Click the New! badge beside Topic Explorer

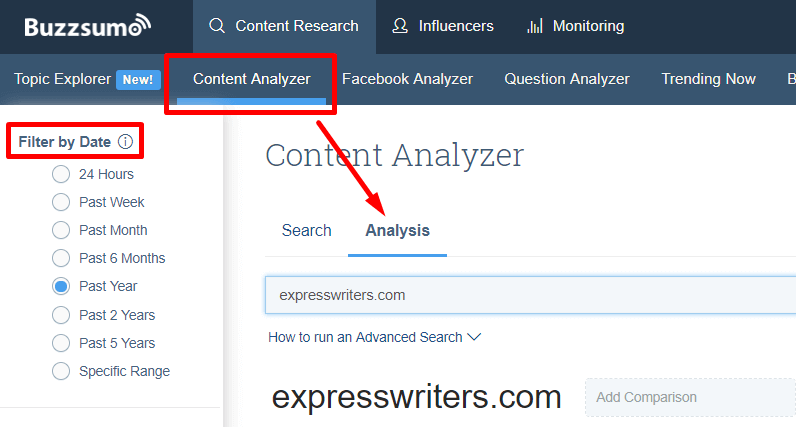(x=138, y=79)
